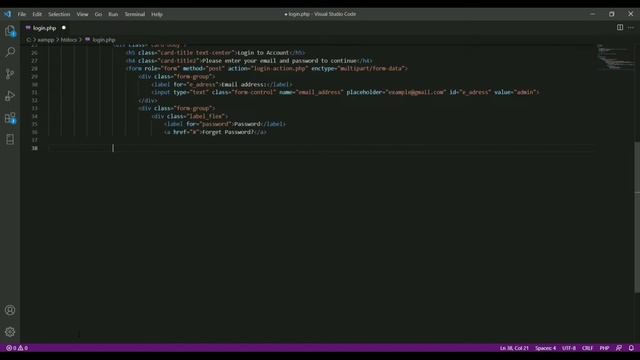Click line number 28 in gutter
Image resolution: width=640 pixels, height=360 pixels.
[x=35, y=69]
